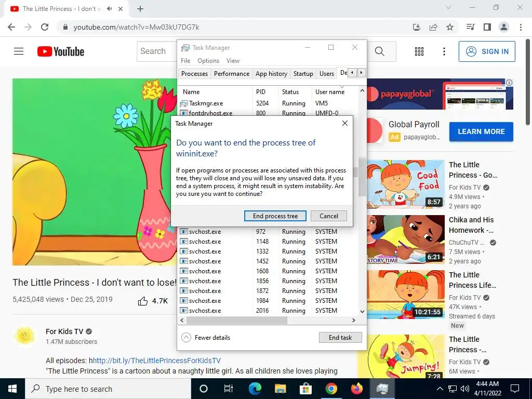Open Chrome media control icon
The width and height of the screenshot is (532, 399).
pyautogui.click(x=471, y=27)
